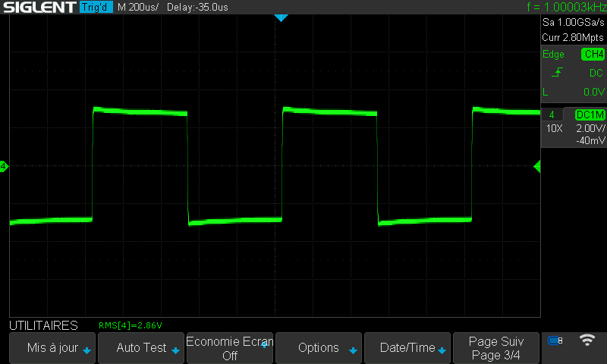Click the USB connection status icon
The width and height of the screenshot is (607, 364).
pyautogui.click(x=555, y=341)
